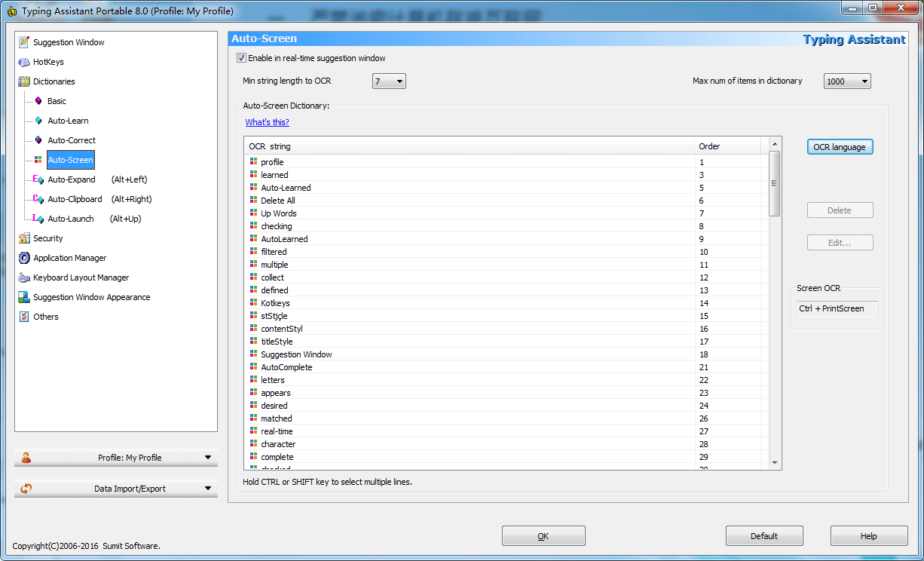Open the Basic dictionary item
924x561 pixels.
57,101
